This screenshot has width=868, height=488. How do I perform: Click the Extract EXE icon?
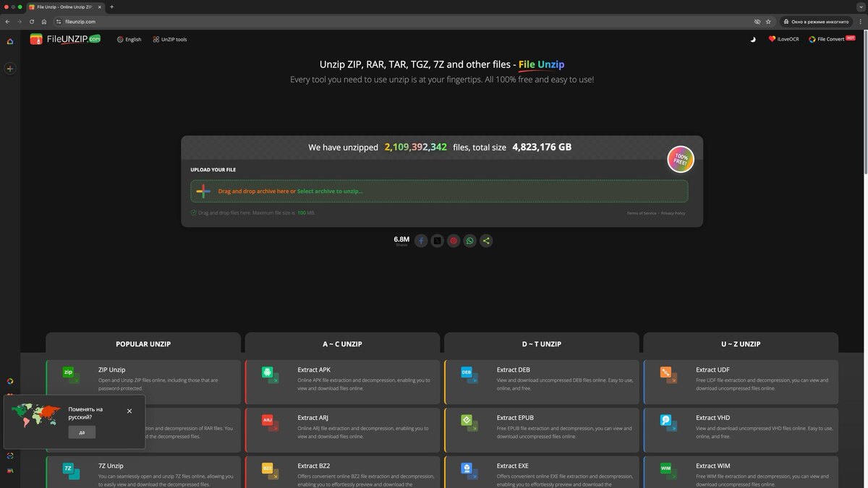[469, 470]
